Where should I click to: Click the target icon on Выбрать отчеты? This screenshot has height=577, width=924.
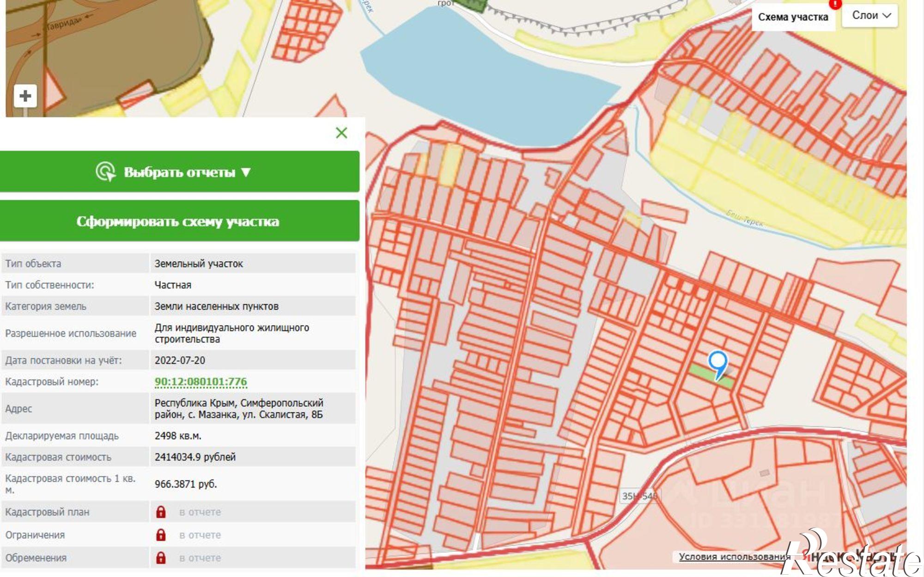(106, 172)
